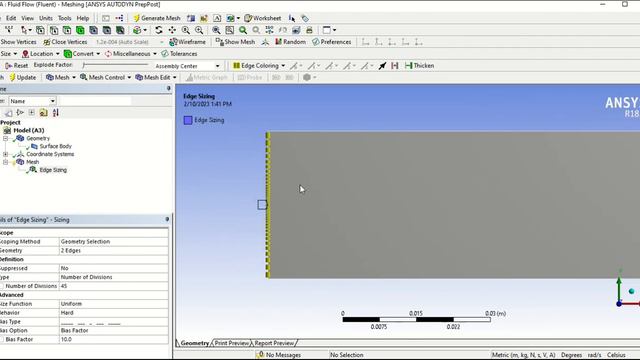
Task: Switch to the Print Preview tab
Action: pos(231,343)
